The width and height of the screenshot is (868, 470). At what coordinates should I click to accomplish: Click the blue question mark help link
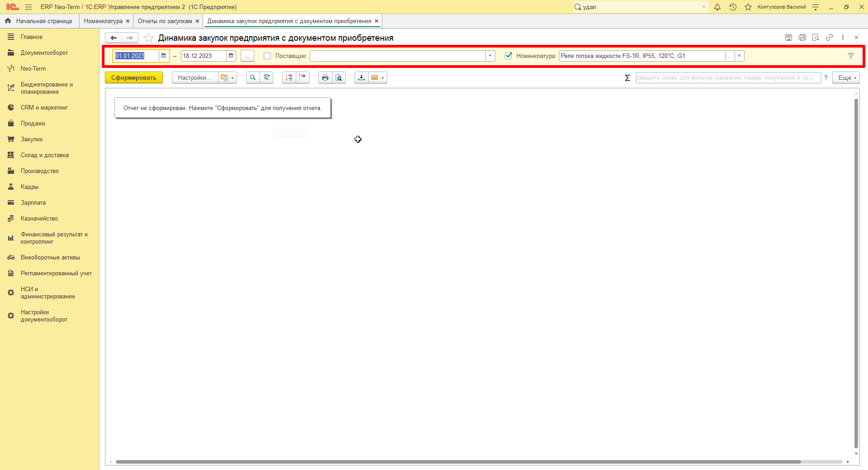(826, 77)
